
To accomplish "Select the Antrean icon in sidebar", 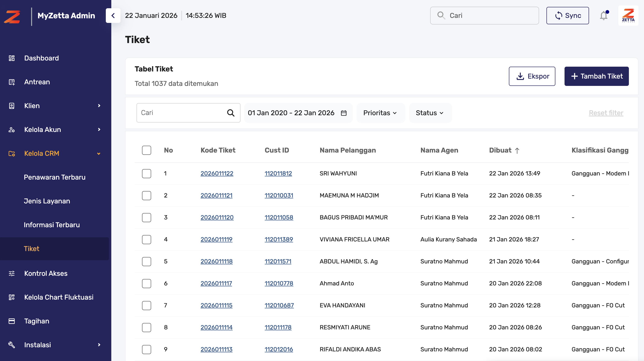I will (x=12, y=82).
